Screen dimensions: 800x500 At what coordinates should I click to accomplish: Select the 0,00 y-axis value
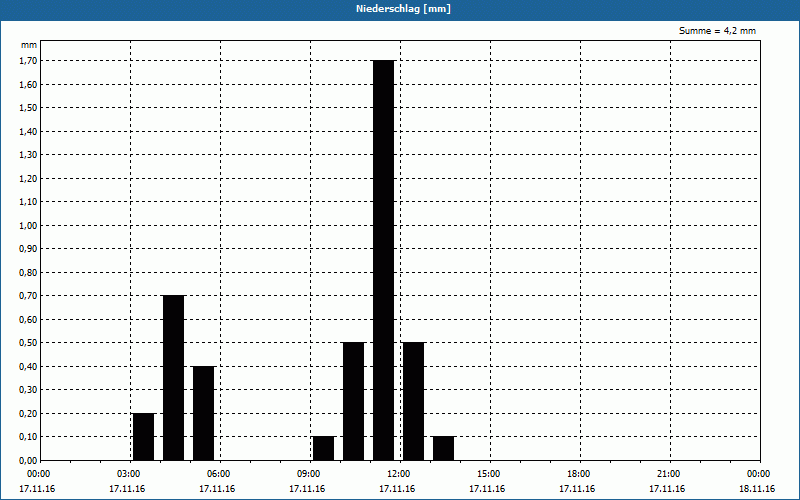click(28, 460)
